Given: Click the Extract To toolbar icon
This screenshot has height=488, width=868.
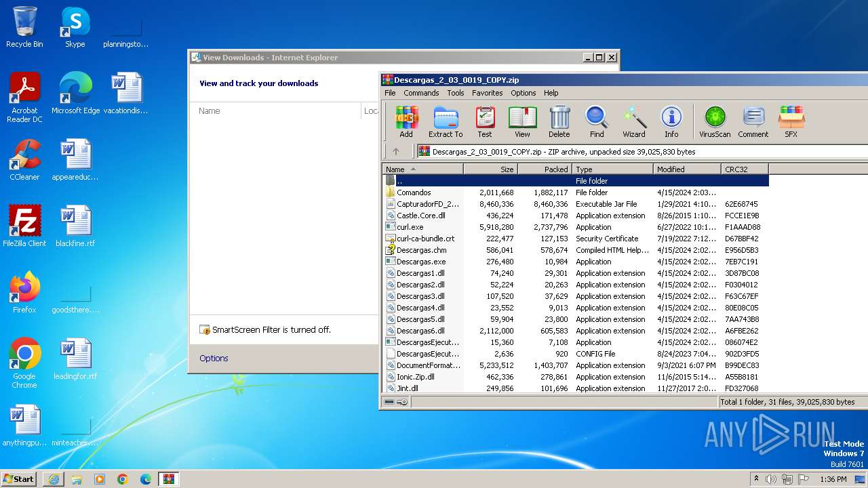Looking at the screenshot, I should 446,122.
